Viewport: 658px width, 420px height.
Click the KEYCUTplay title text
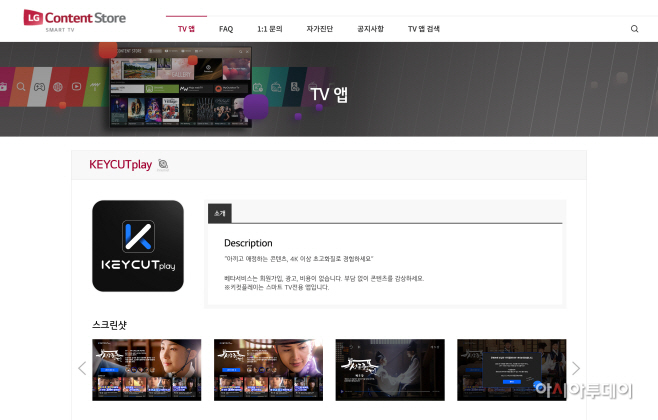click(120, 164)
